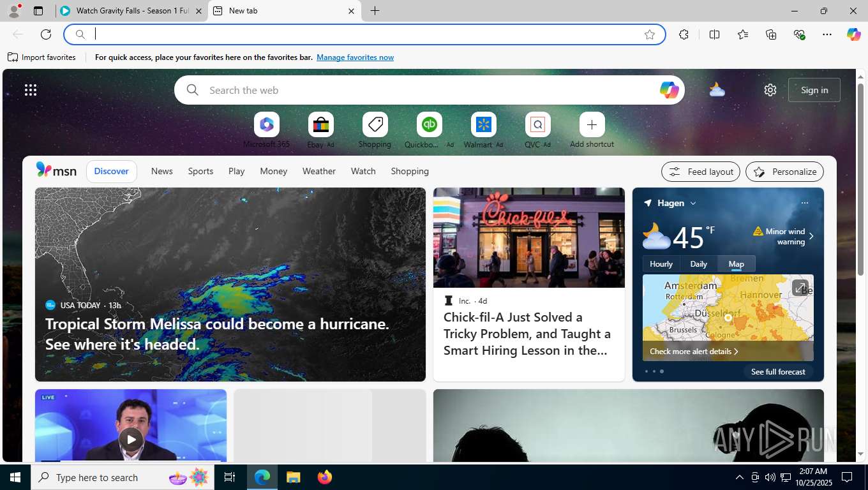The image size is (868, 490).
Task: Open Tropical Storm Melissa article
Action: point(217,334)
